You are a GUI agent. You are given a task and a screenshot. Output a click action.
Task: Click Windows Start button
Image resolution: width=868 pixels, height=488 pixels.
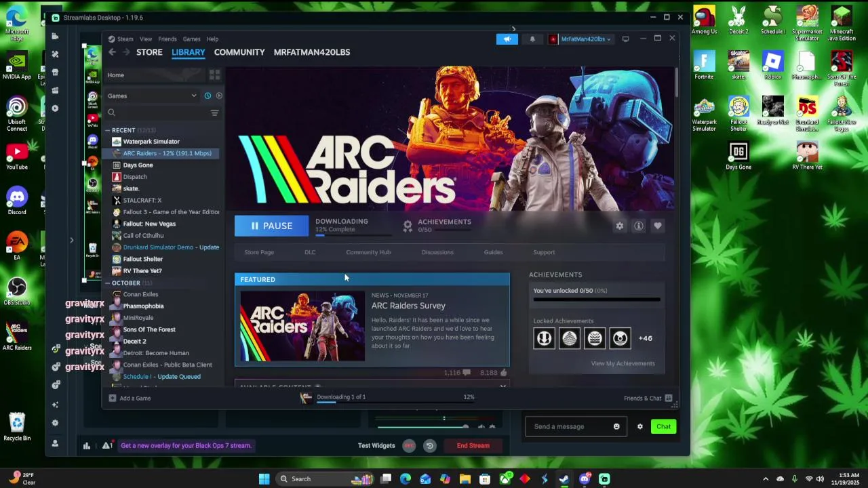264,479
